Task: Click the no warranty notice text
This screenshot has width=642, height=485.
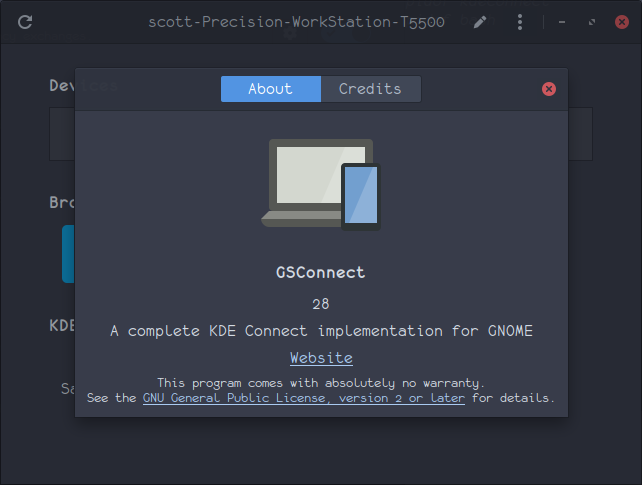Action: [x=321, y=383]
